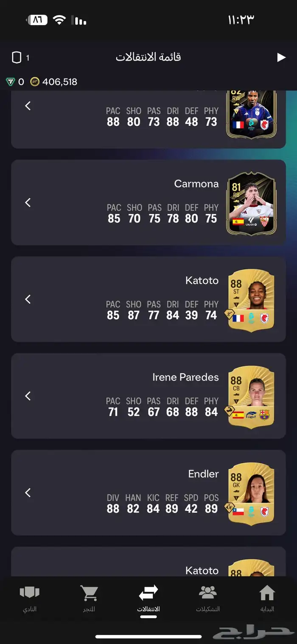Open the card pack icon near count 1

17,57
